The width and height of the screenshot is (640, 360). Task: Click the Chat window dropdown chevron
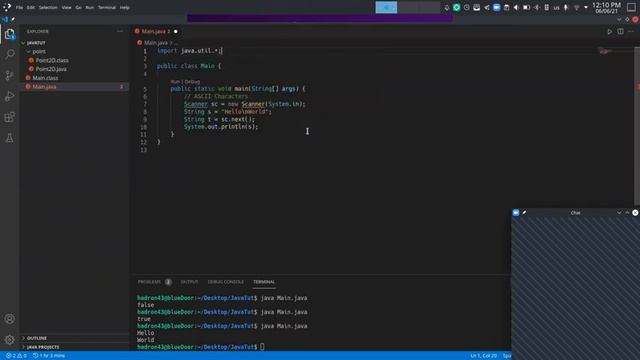tap(619, 213)
